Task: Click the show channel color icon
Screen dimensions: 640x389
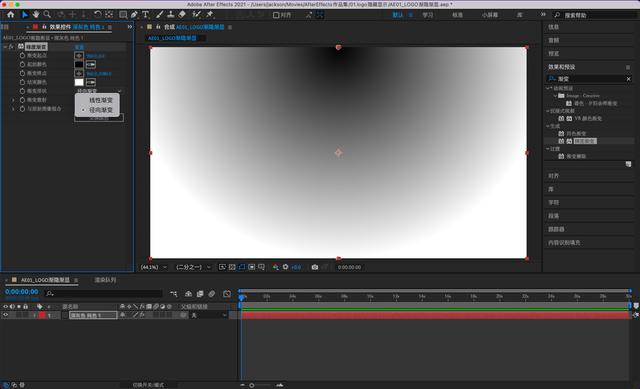Action: (276, 267)
